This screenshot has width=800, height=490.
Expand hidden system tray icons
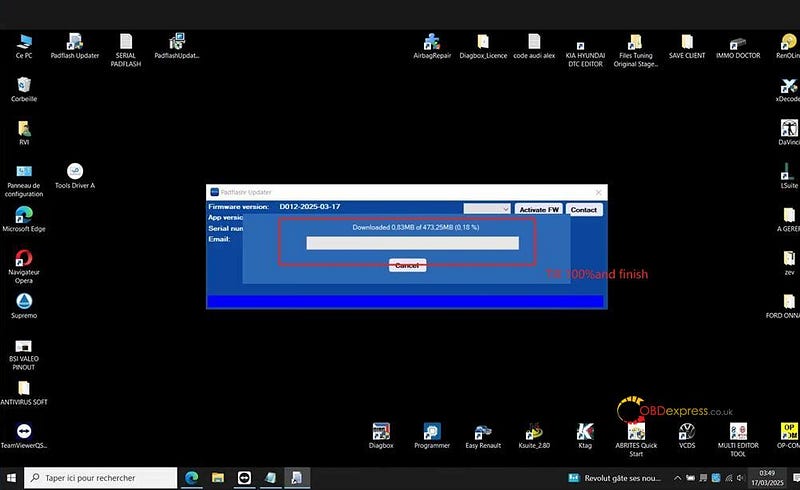677,478
